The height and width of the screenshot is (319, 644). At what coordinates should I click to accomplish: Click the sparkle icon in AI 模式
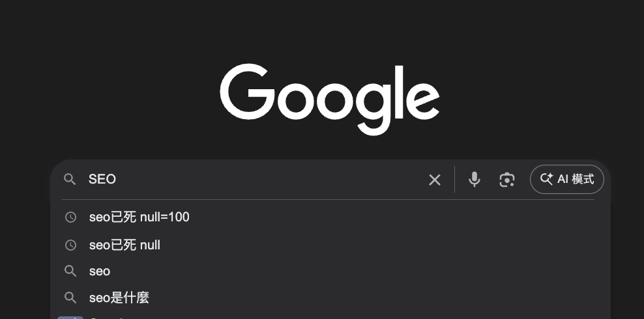[547, 179]
